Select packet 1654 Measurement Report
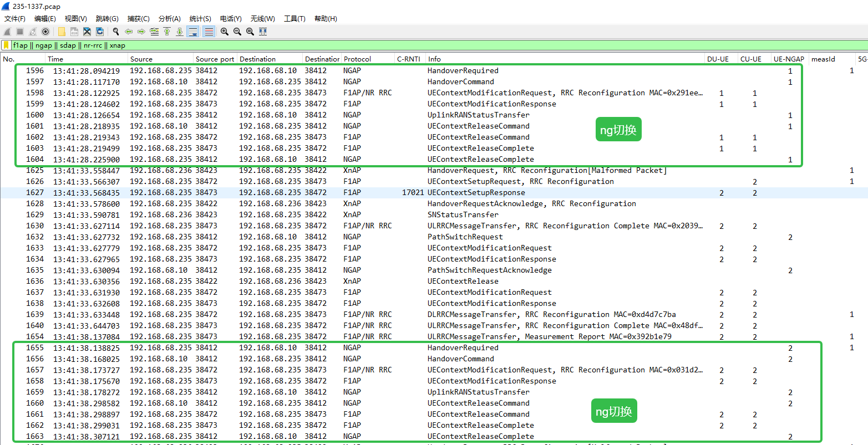868x445 pixels. pyautogui.click(x=434, y=336)
